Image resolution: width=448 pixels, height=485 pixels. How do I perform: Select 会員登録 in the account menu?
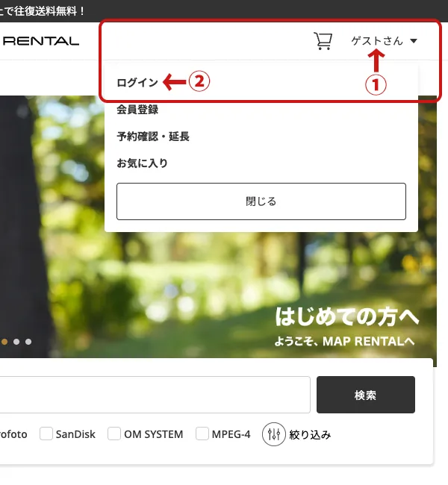[137, 110]
